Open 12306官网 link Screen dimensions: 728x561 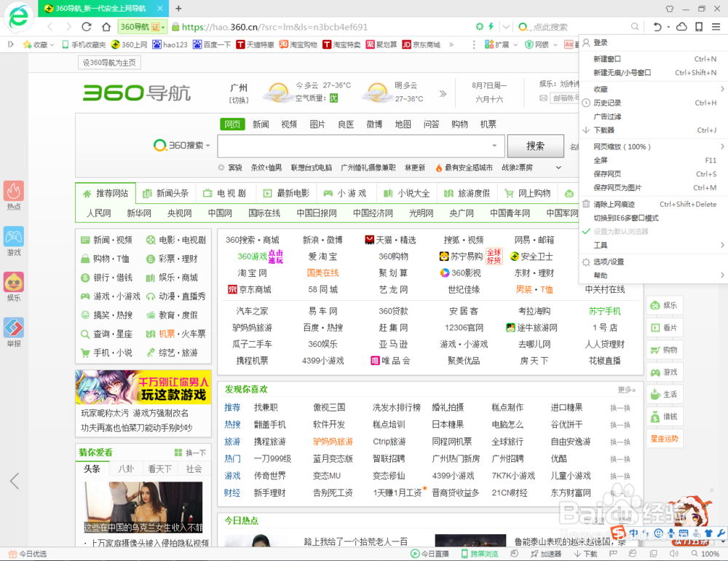pyautogui.click(x=464, y=328)
